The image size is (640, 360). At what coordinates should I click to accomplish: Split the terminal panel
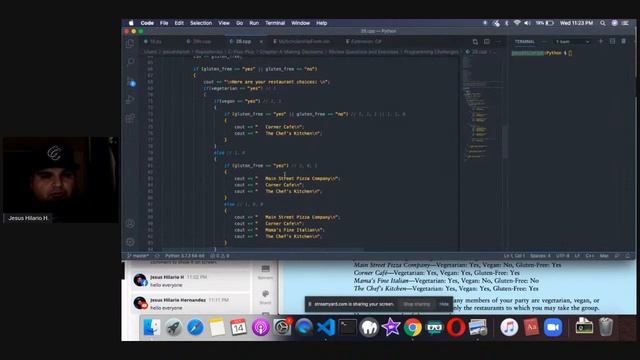click(612, 41)
